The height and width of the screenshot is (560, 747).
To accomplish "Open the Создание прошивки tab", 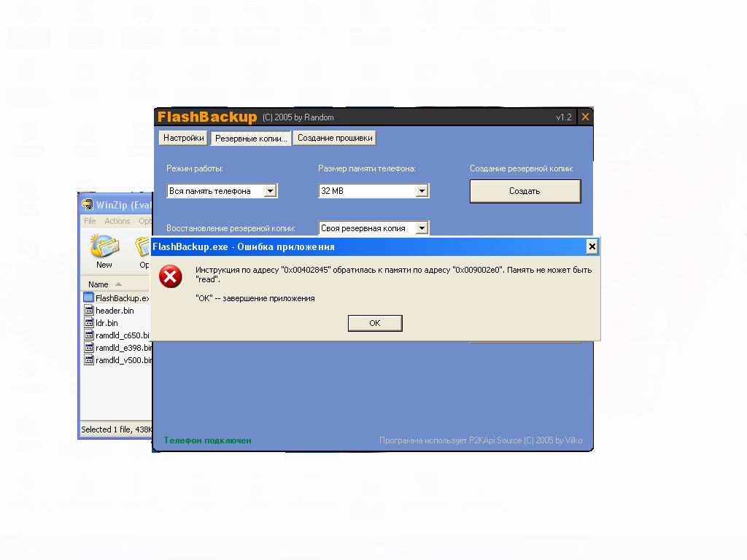I will pyautogui.click(x=335, y=138).
